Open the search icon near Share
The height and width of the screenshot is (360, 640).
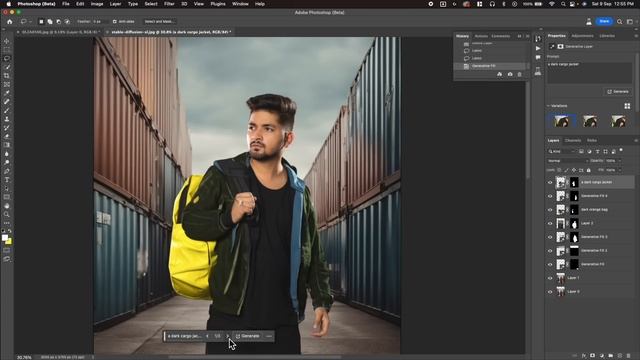(620, 21)
